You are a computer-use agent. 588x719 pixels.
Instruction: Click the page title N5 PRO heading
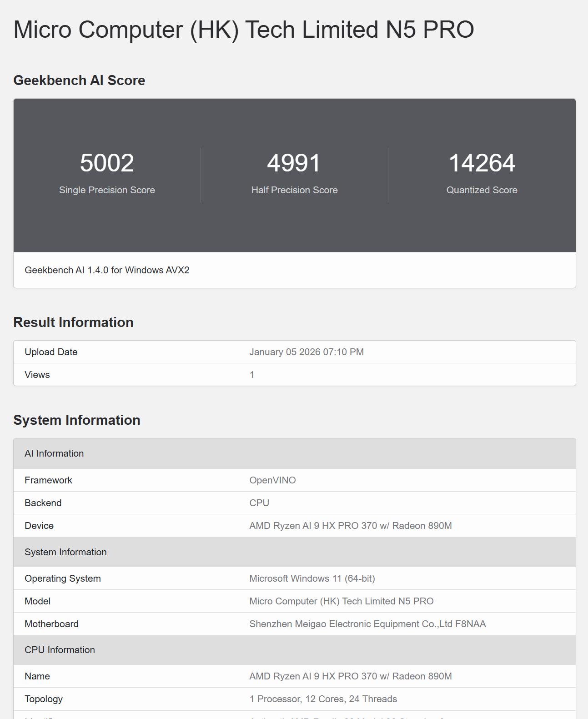(244, 30)
